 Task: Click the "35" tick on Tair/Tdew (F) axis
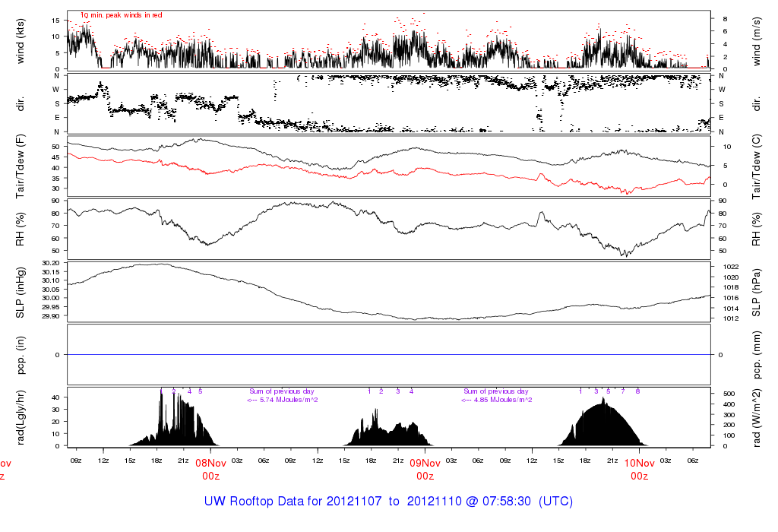click(55, 178)
